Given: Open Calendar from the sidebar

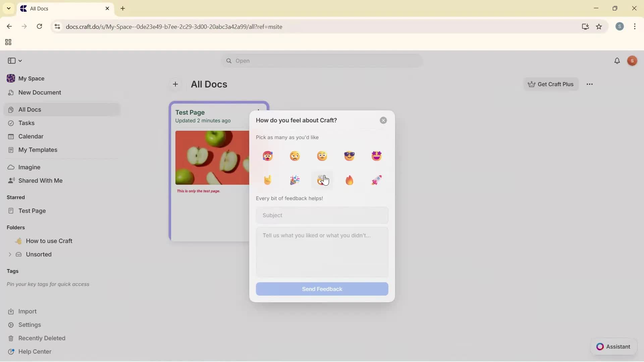Looking at the screenshot, I should [30, 136].
